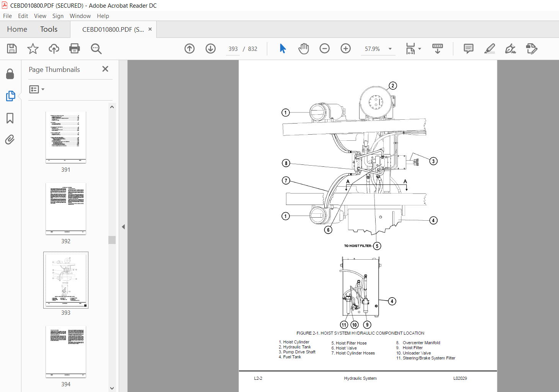
Task: Open the find text magnifier icon
Action: point(96,49)
